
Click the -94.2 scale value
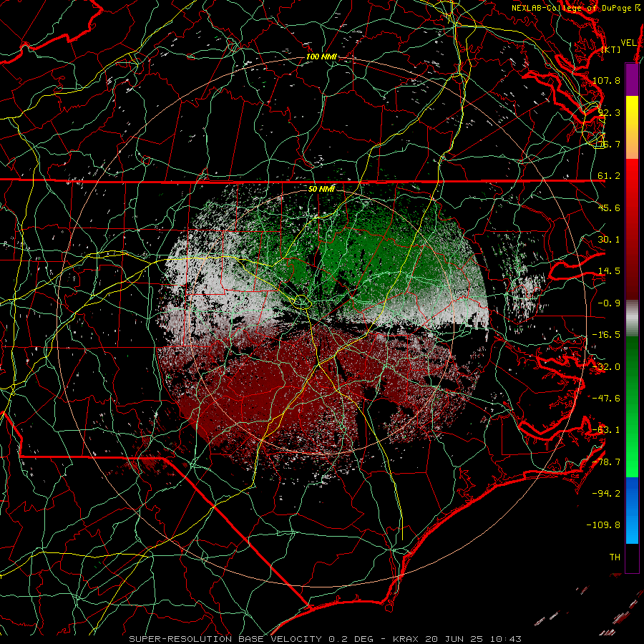click(606, 494)
